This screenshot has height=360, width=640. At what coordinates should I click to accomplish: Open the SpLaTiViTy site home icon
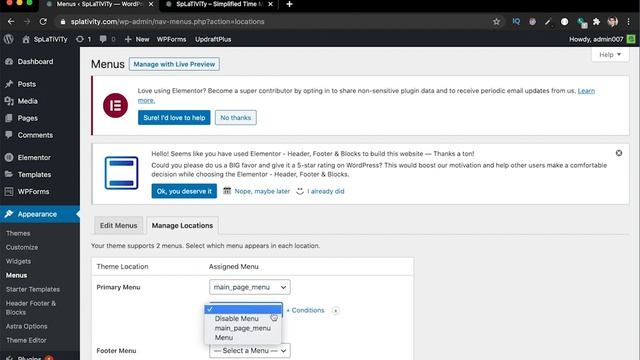click(x=26, y=39)
